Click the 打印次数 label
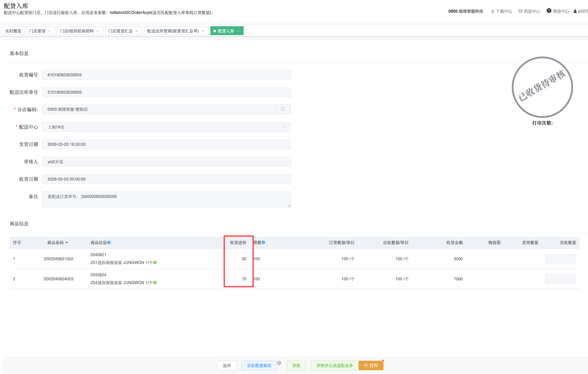Image resolution: width=588 pixels, height=374 pixels. pyautogui.click(x=542, y=123)
